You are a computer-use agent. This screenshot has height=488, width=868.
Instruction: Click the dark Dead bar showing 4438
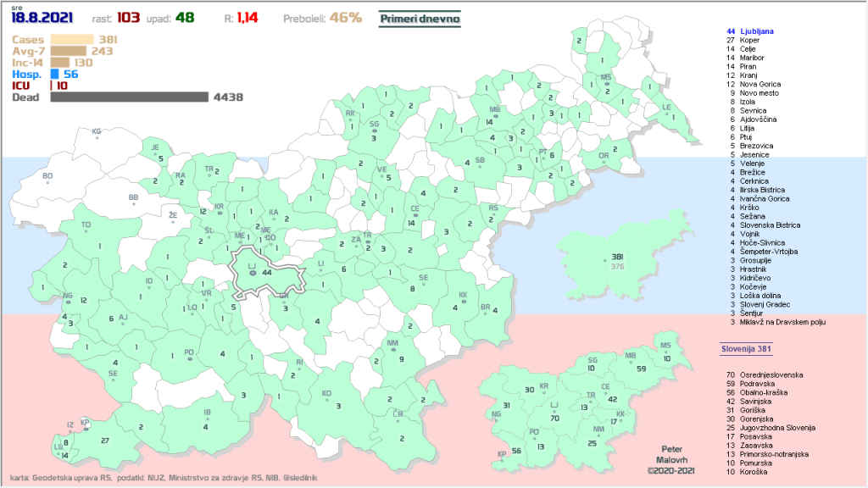pos(129,97)
